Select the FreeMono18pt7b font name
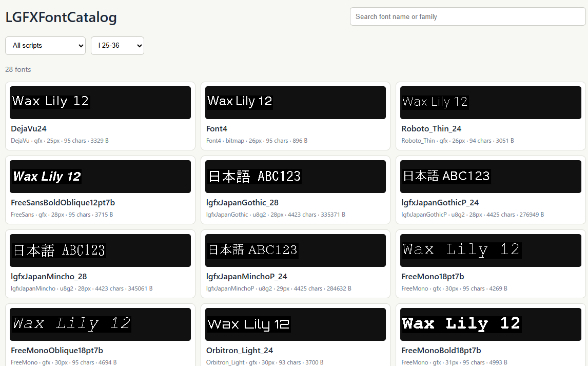This screenshot has height=366, width=588. (433, 276)
